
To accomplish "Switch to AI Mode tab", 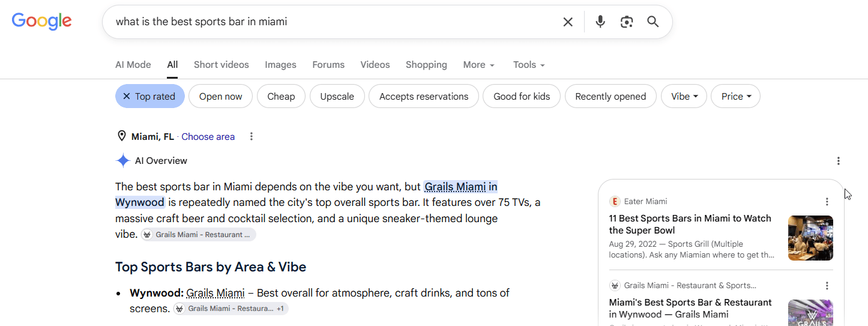I will (x=133, y=65).
